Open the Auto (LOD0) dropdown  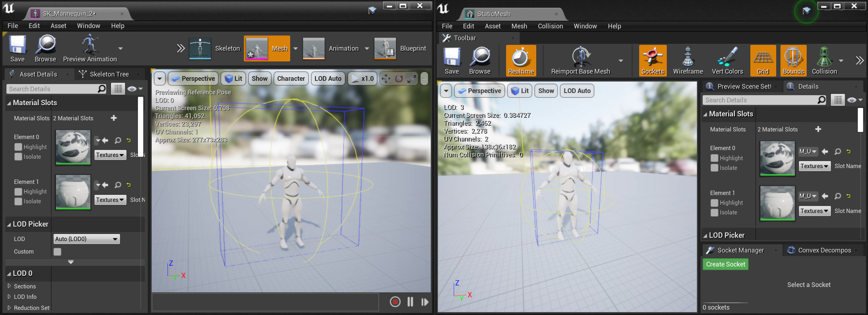(86, 239)
